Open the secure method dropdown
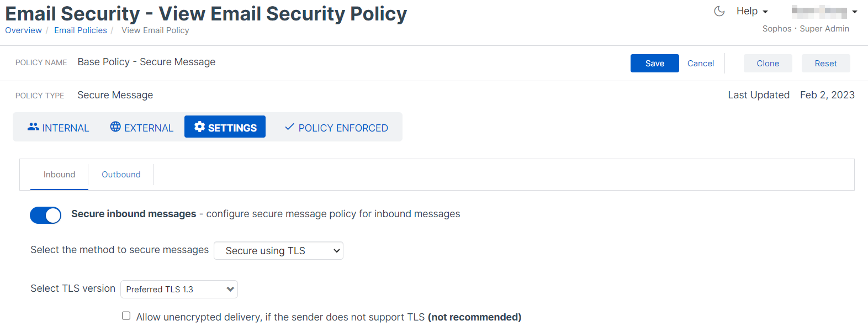 tap(278, 251)
